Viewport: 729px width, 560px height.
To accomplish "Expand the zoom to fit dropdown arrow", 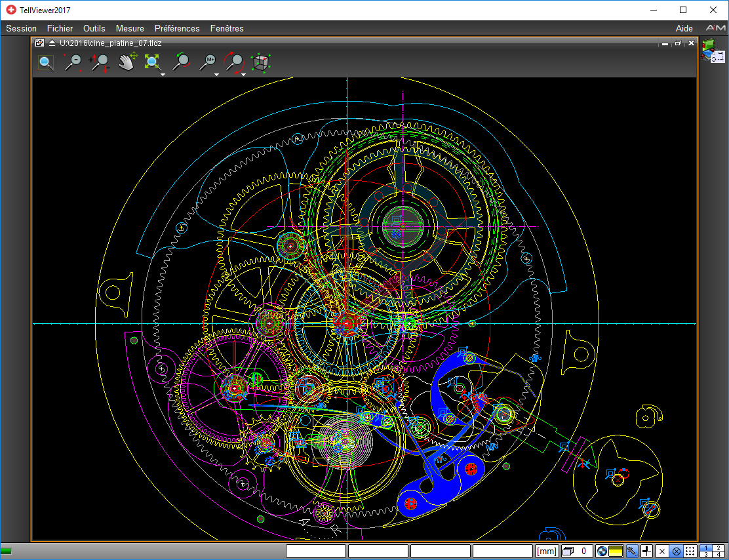I will [x=163, y=74].
